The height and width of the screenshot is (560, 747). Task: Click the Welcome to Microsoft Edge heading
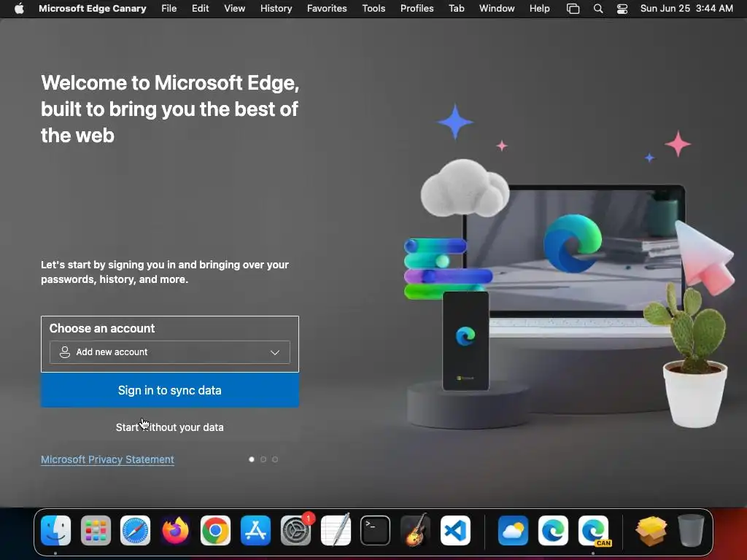click(170, 109)
